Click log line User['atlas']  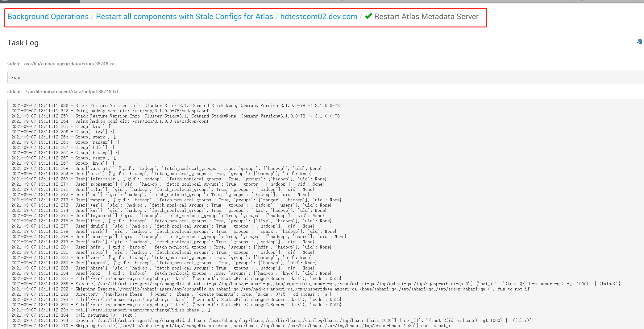point(163,189)
